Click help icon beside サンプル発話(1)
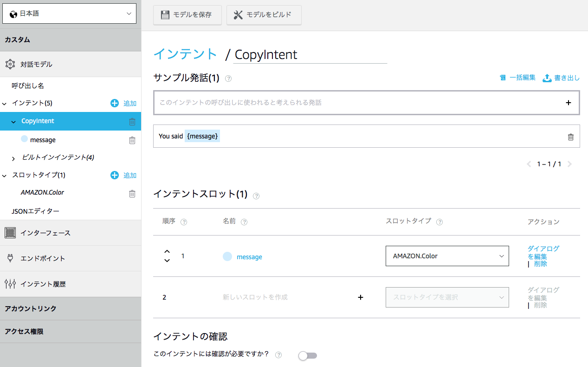Image resolution: width=588 pixels, height=367 pixels. (228, 79)
